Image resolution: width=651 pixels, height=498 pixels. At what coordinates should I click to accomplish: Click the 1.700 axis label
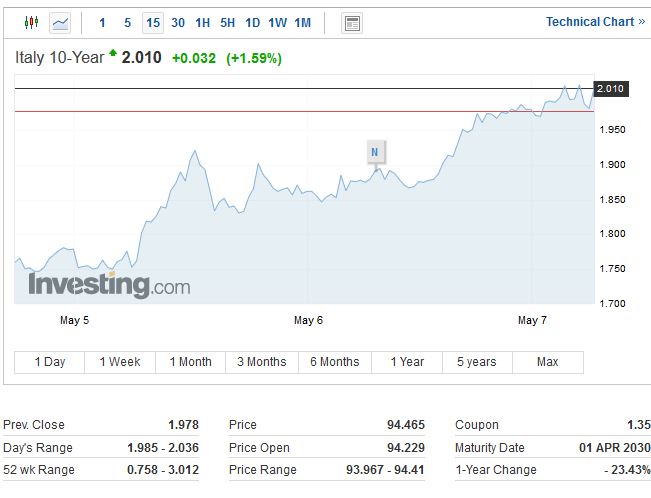pos(612,304)
